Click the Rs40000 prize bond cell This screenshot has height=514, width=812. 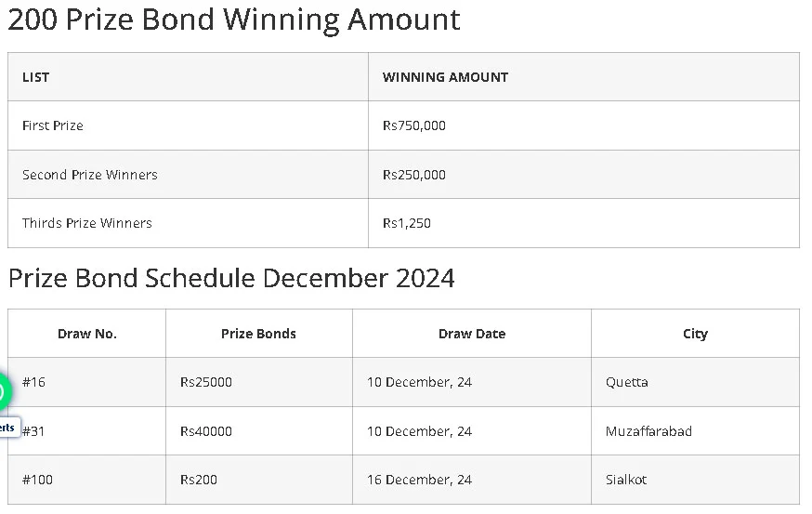206,431
